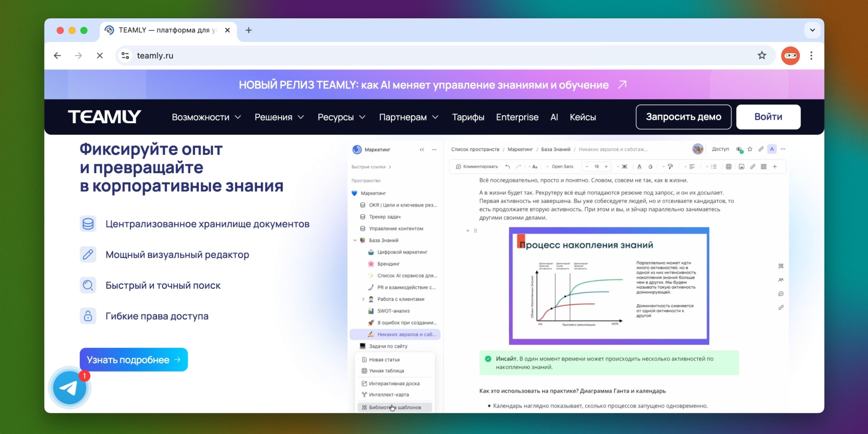The height and width of the screenshot is (434, 868).
Task: Expand the Ресурсы menu
Action: click(x=341, y=117)
